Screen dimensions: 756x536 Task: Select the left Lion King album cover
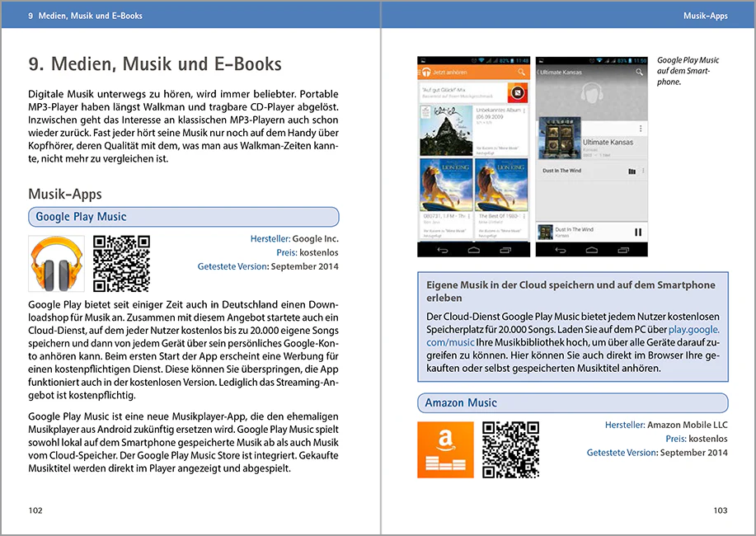click(446, 186)
